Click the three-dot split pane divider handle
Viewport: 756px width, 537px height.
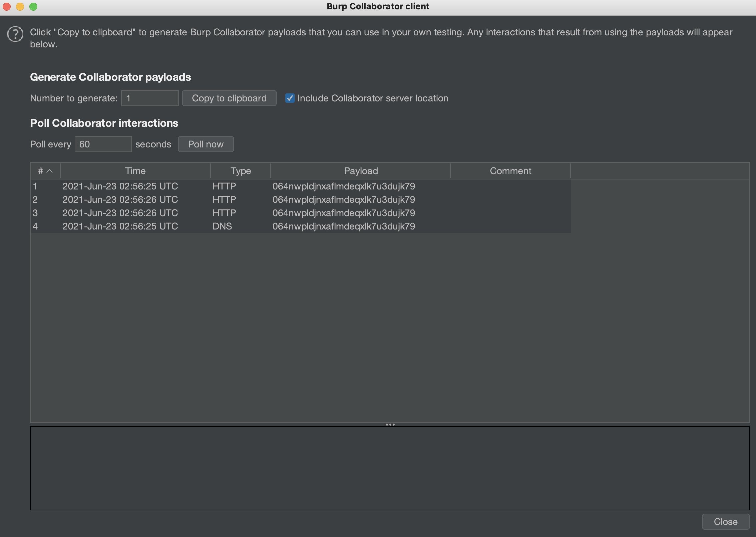390,425
